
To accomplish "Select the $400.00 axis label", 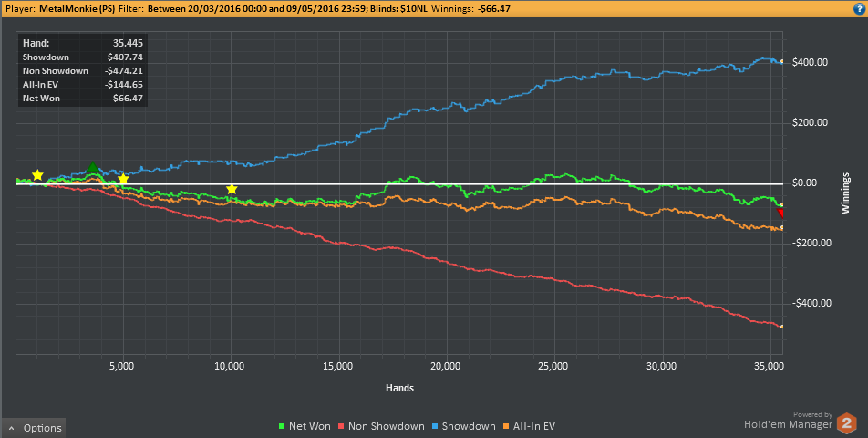I will click(x=810, y=63).
